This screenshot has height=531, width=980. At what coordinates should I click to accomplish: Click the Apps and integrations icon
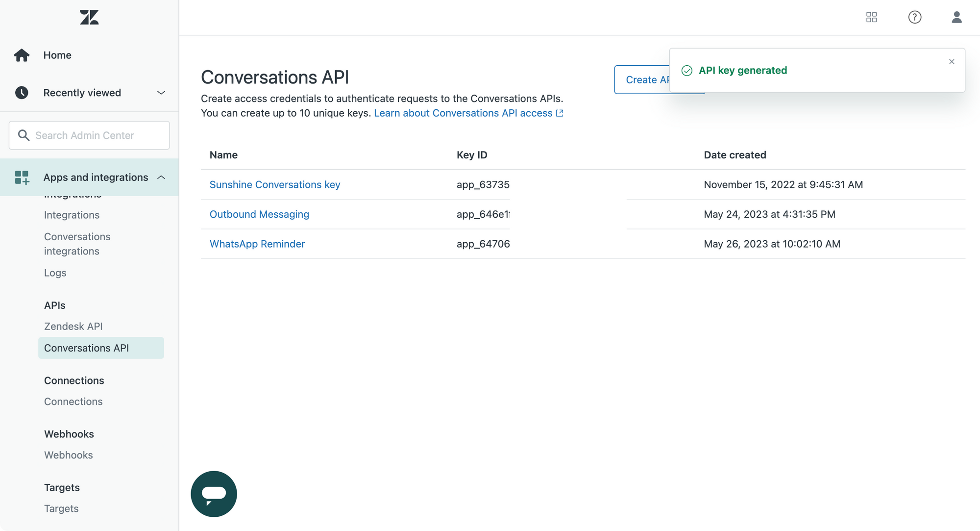point(22,177)
